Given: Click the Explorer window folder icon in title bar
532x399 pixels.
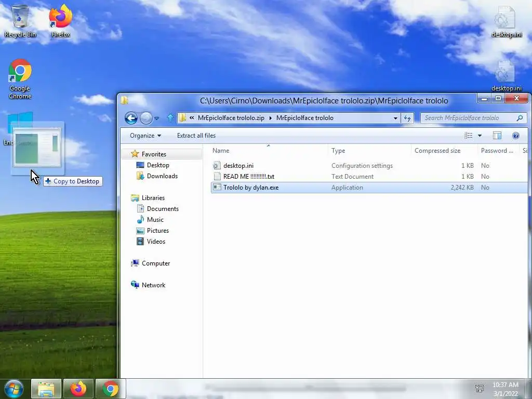Looking at the screenshot, I should click(125, 100).
